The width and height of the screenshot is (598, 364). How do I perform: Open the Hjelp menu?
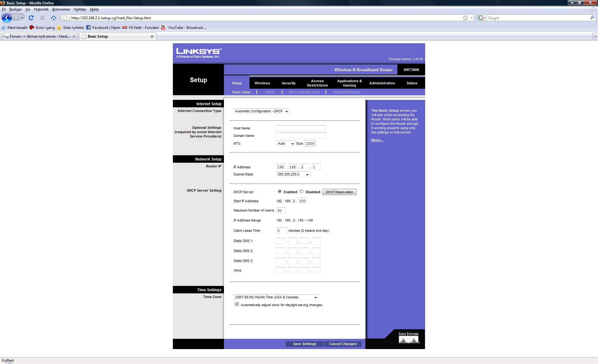94,9
